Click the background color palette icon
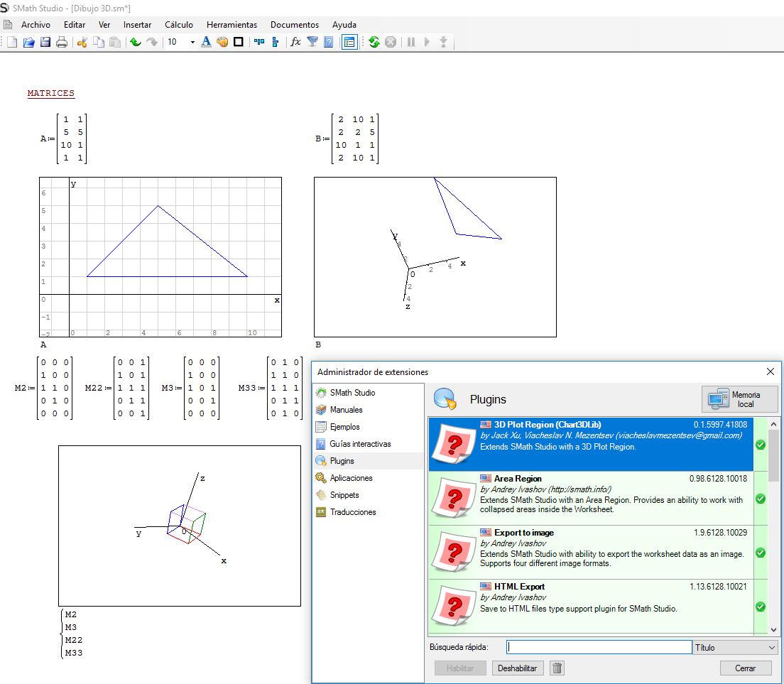The width and height of the screenshot is (784, 684). click(x=222, y=42)
